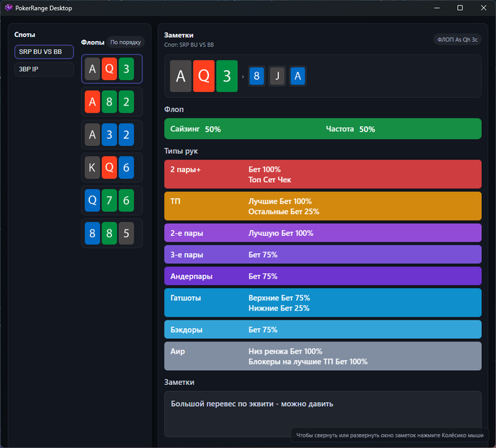This screenshot has width=496, height=448.
Task: Select the SRP BU VS BB spot
Action: (x=44, y=52)
